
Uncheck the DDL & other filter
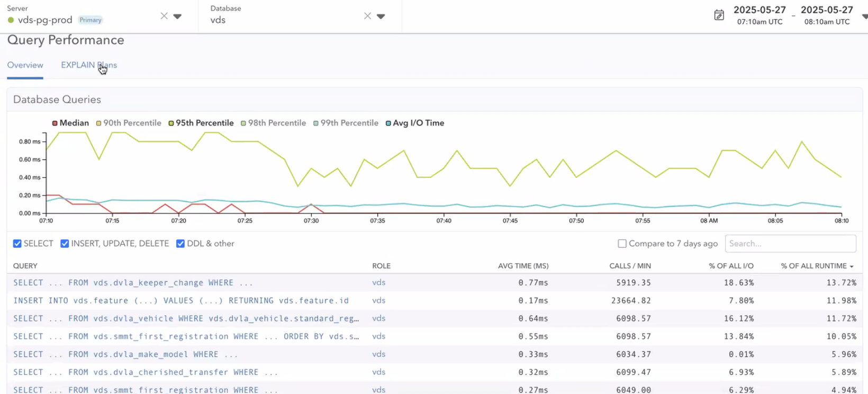tap(180, 244)
